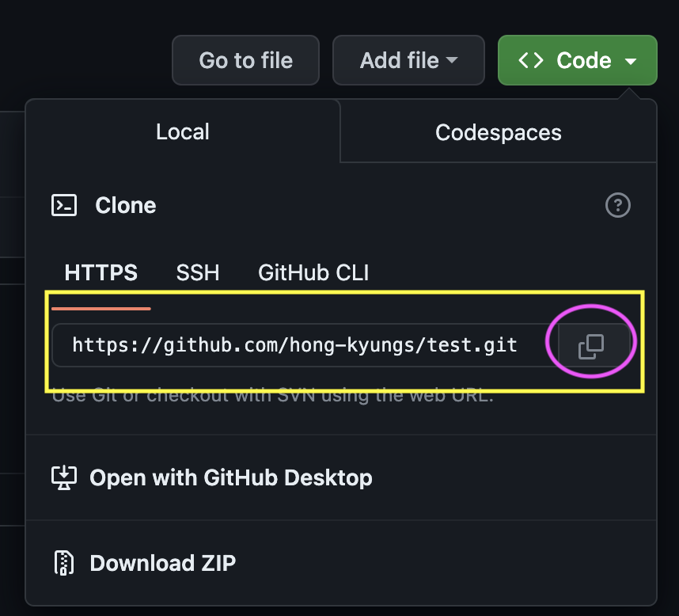Click the angle brackets code icon
This screenshot has width=679, height=616.
pos(530,60)
